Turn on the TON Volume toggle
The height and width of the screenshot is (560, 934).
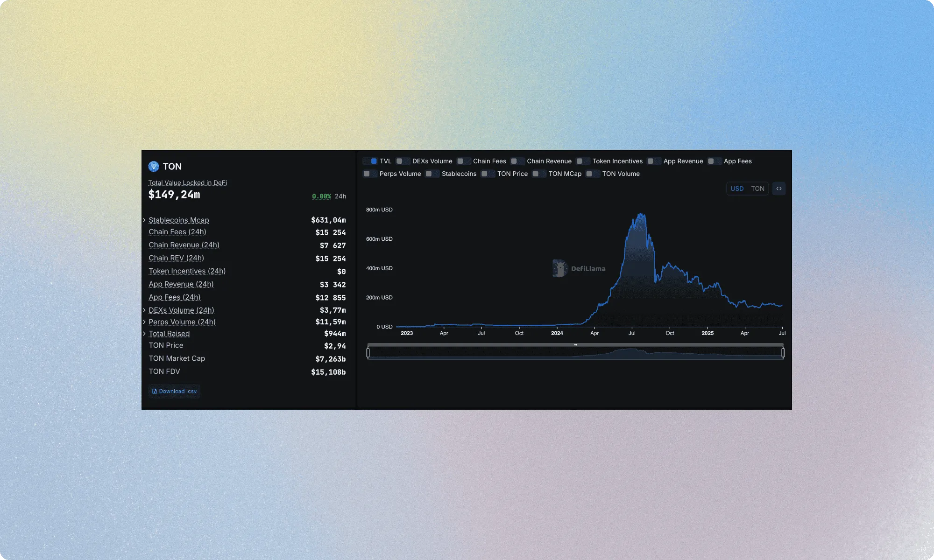(593, 174)
